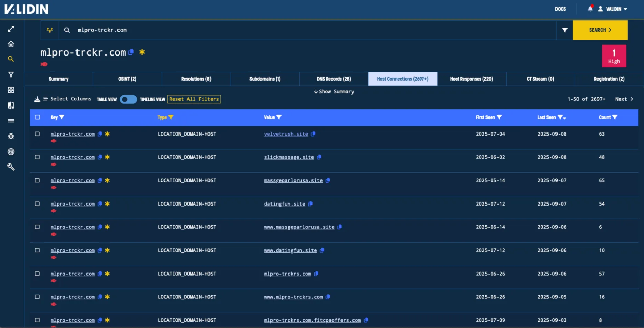Copy slickmassage.site value
The image size is (644, 328).
[319, 157]
